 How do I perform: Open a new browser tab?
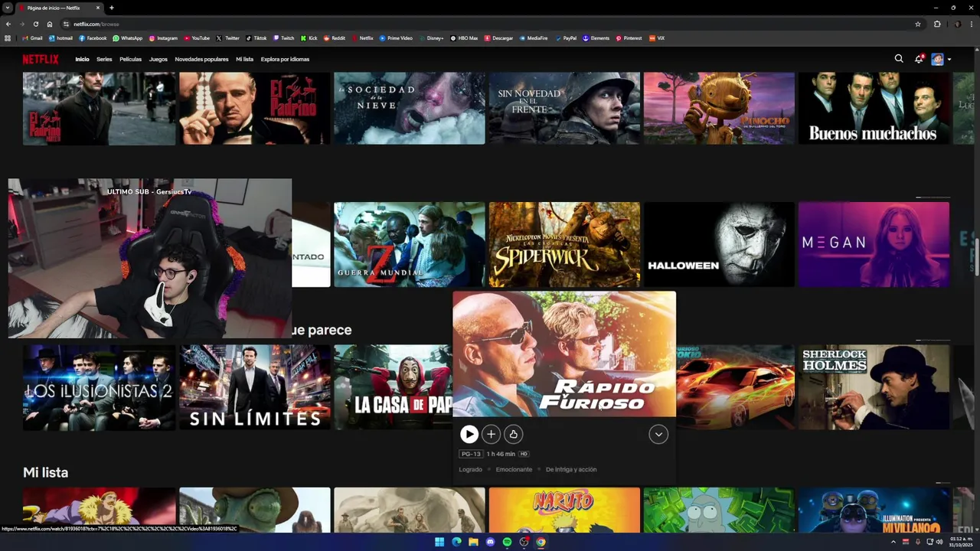(x=112, y=8)
